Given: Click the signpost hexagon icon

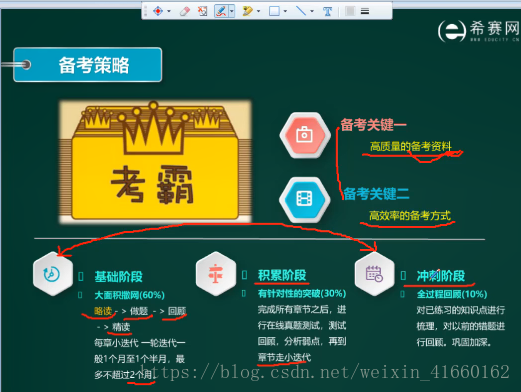Looking at the screenshot, I should tap(216, 274).
